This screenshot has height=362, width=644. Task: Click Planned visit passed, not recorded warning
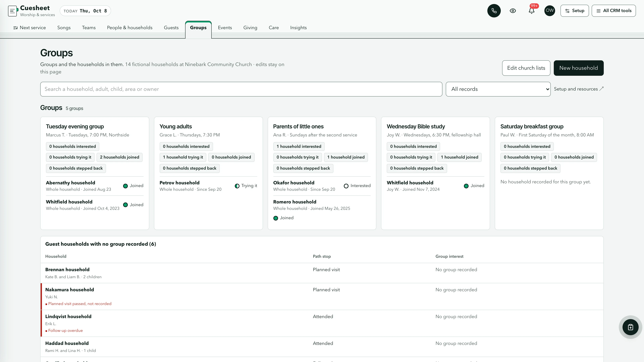(78, 304)
